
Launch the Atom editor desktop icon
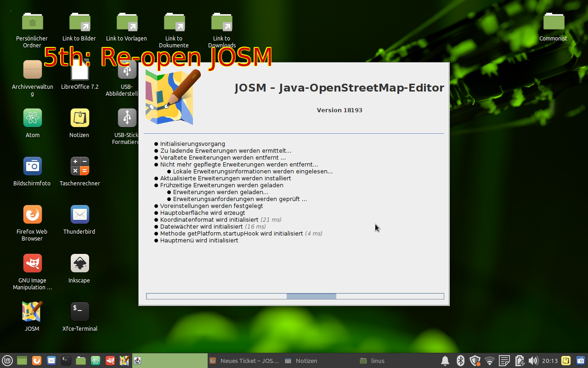click(x=33, y=118)
